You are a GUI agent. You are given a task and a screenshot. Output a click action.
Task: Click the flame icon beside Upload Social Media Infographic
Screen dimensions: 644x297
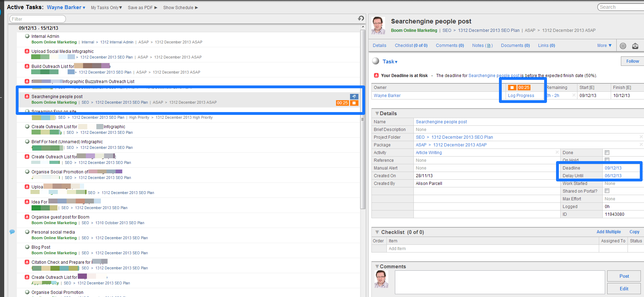click(27, 51)
